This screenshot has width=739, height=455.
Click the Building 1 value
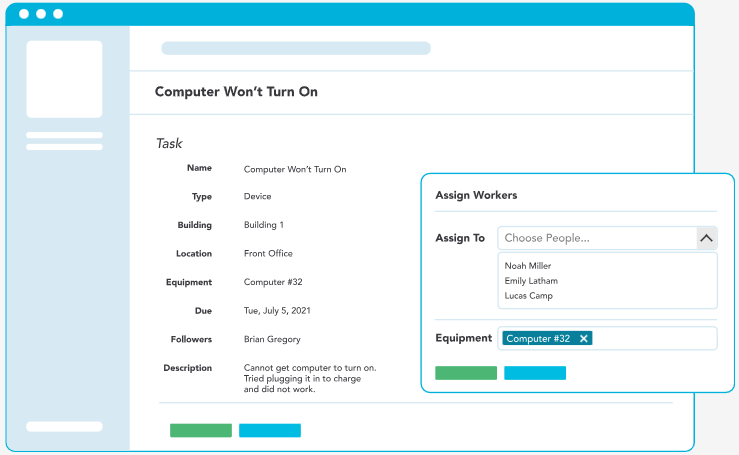(x=264, y=225)
